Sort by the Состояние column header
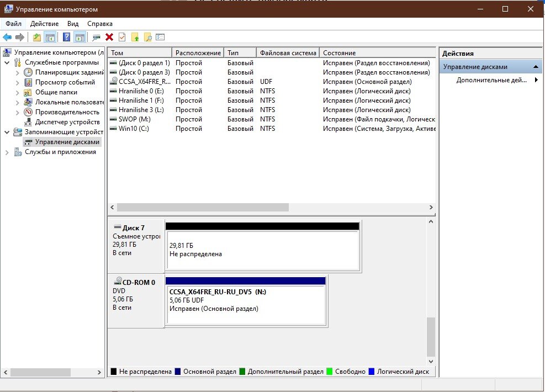The height and width of the screenshot is (392, 545). coord(378,53)
